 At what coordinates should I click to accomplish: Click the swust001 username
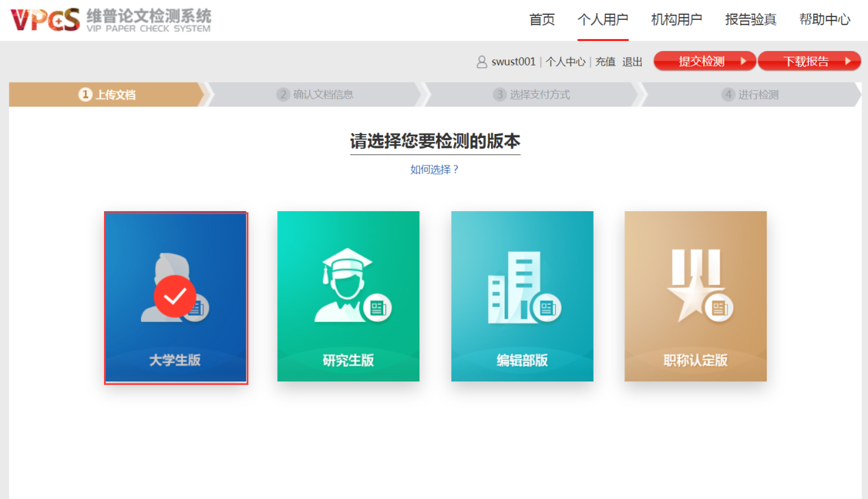[x=514, y=62]
